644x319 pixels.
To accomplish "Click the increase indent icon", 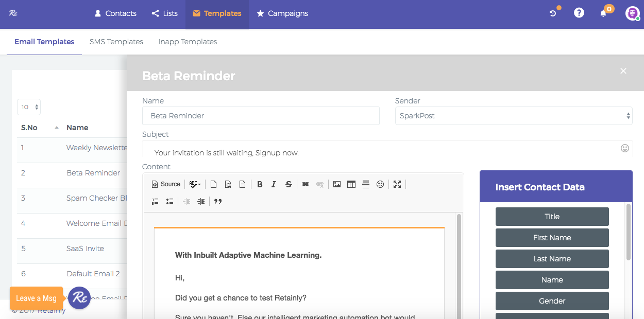I will click(x=201, y=201).
